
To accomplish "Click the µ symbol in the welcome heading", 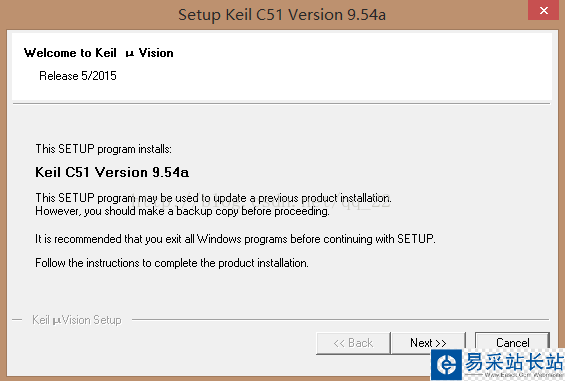I will [x=130, y=54].
